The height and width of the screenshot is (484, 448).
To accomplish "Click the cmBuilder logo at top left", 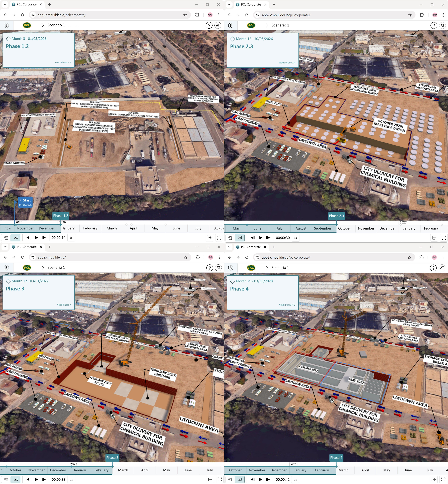I will click(7, 25).
